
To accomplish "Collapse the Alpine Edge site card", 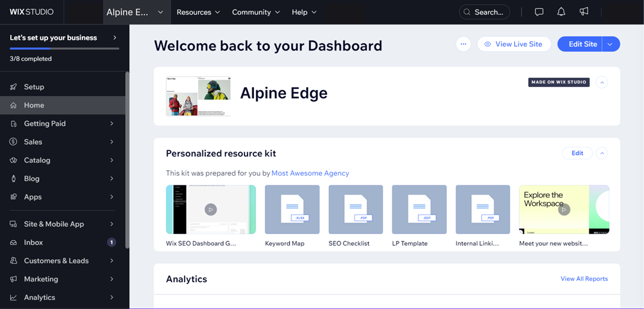I will coord(602,82).
